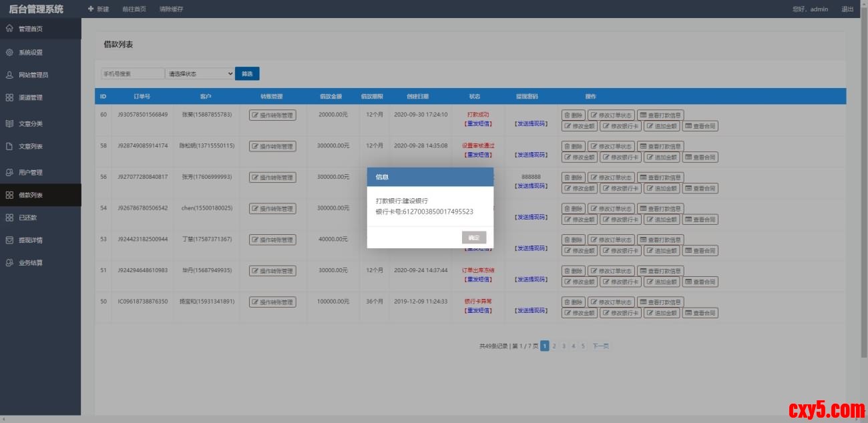The height and width of the screenshot is (423, 868).
Task: Open 系统设置 via its gear icon
Action: tap(9, 52)
